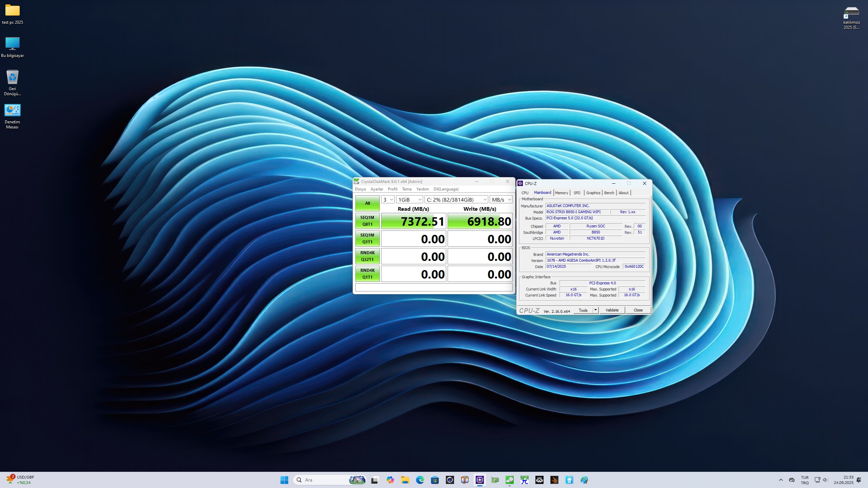
Task: Open the Super PI taskbar icon
Action: [x=524, y=480]
